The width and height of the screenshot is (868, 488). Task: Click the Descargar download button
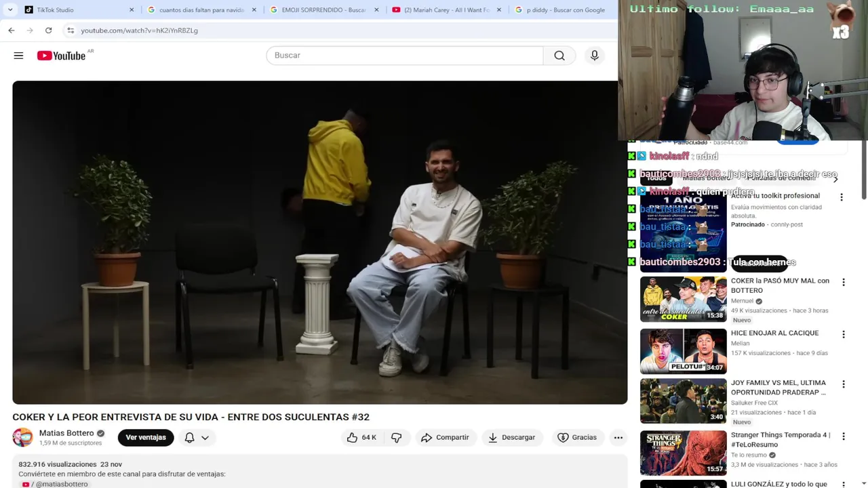pyautogui.click(x=512, y=438)
